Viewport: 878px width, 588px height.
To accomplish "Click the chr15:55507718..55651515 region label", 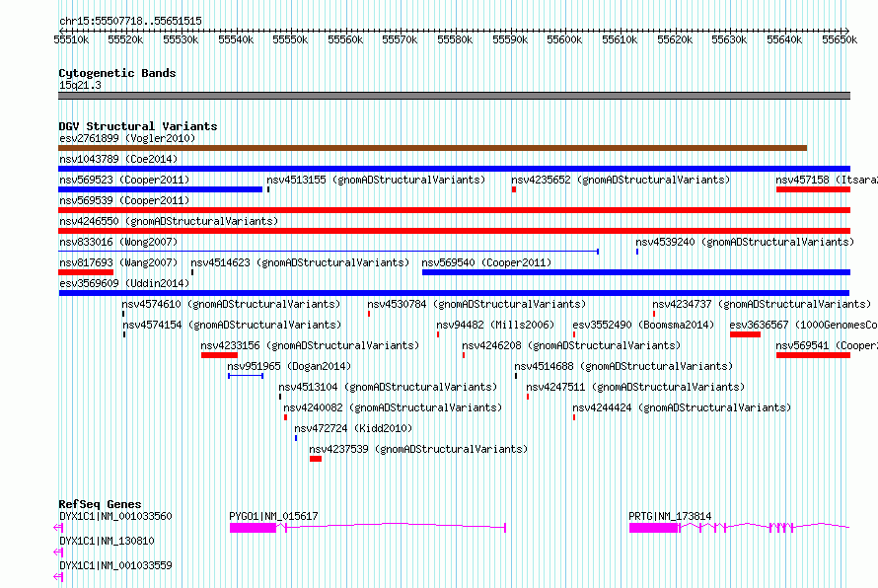I will tap(130, 21).
